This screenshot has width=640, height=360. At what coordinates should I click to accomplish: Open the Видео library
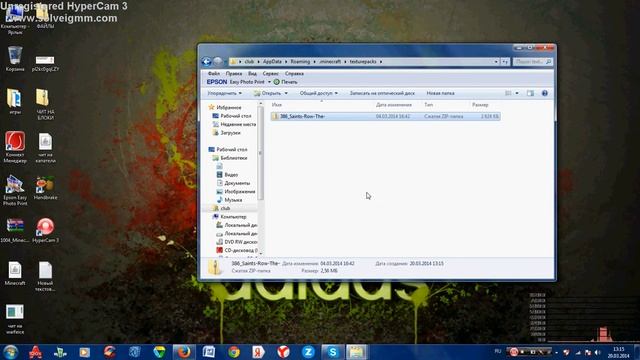coord(231,175)
